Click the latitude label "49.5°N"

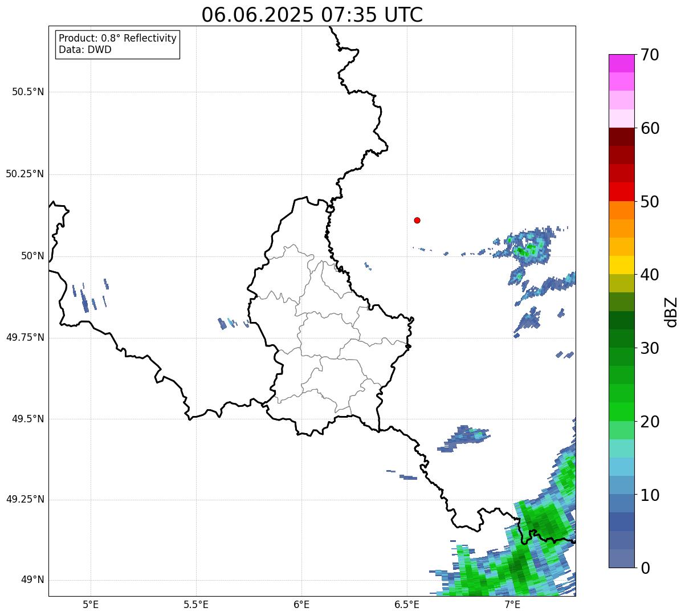[28, 419]
